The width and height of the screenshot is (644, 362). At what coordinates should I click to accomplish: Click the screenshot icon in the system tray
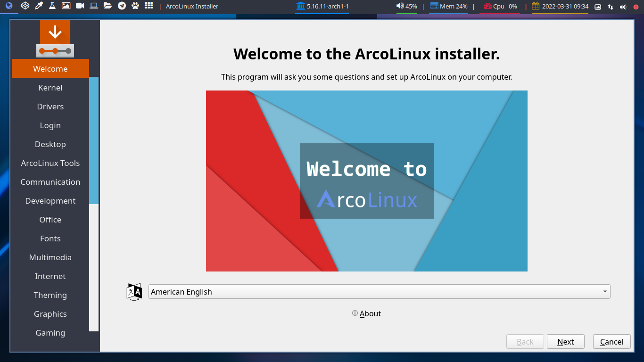(598, 7)
